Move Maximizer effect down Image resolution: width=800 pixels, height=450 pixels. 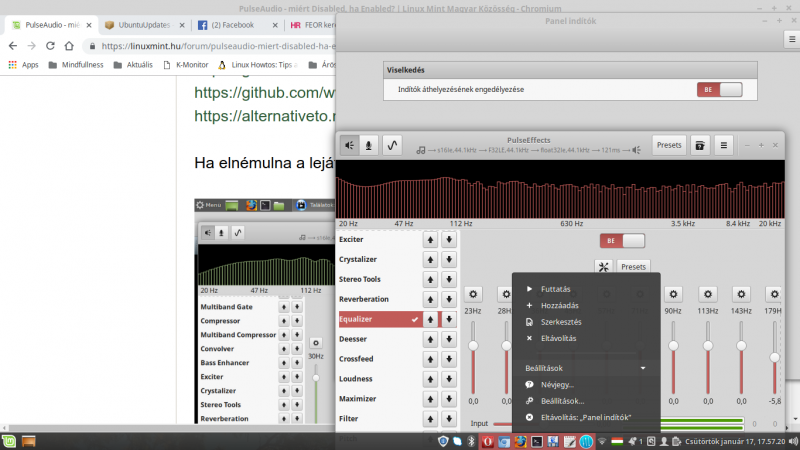point(449,398)
